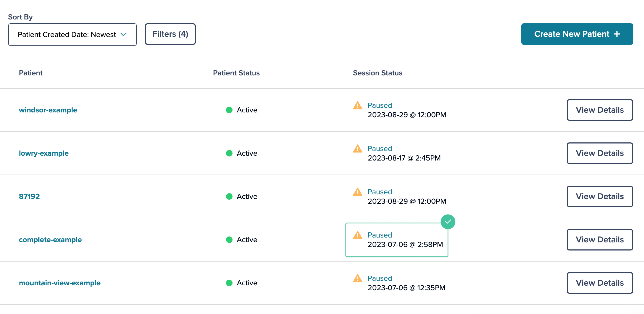644x314 pixels.
Task: Click the chevron arrow in the sort selector
Action: (124, 34)
